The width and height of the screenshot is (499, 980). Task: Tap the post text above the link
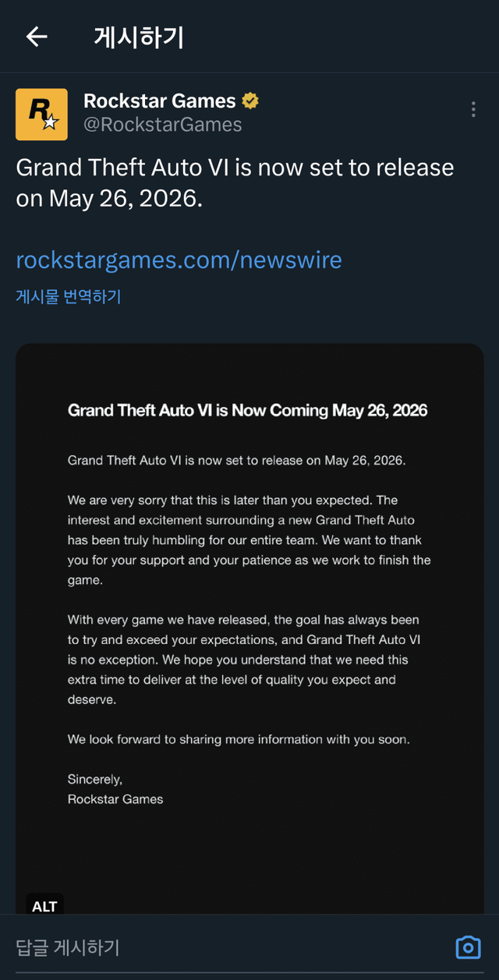point(234,183)
